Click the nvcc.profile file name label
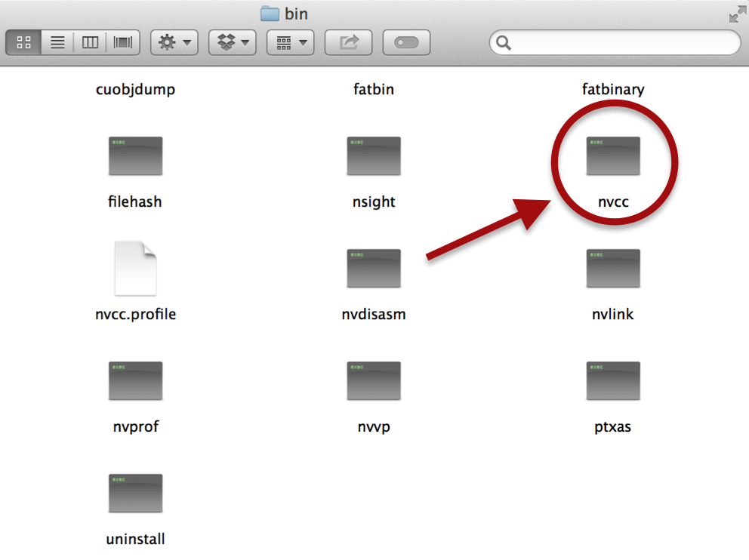Screen dimensions: 749x560 point(136,314)
